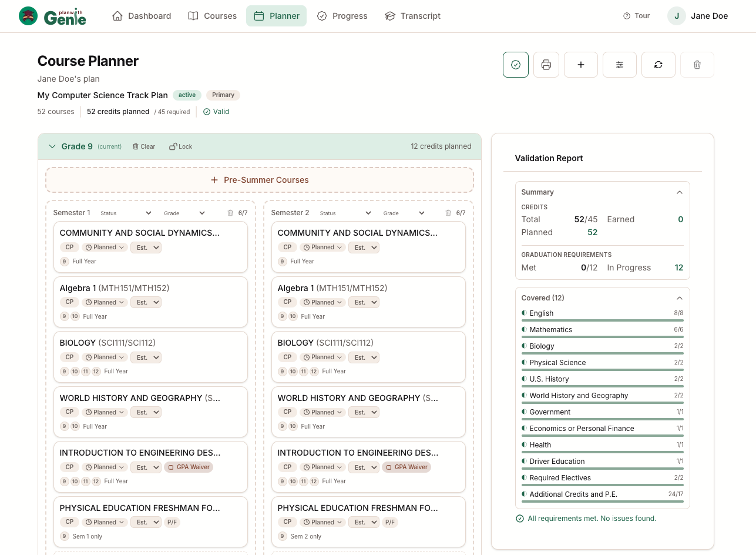Click the Driver Education status icon
The image size is (756, 555).
524,462
